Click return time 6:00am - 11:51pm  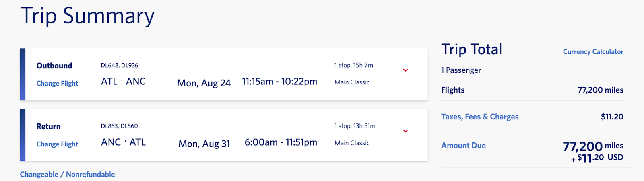pyautogui.click(x=281, y=143)
